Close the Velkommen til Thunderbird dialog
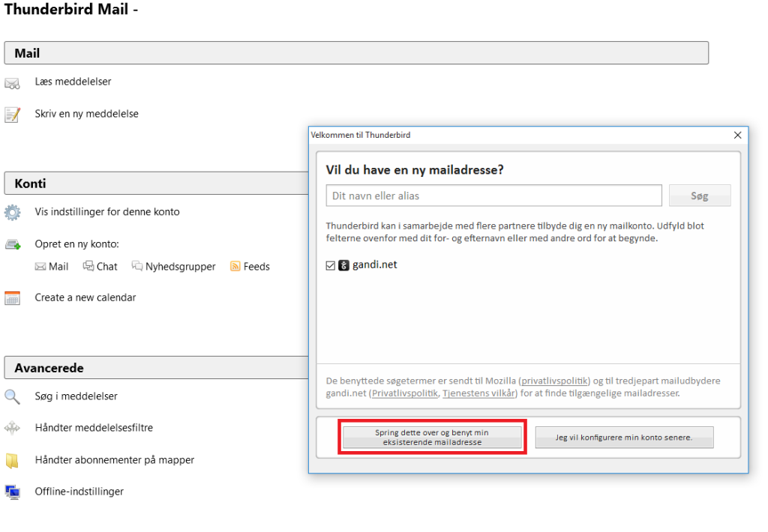 (737, 136)
